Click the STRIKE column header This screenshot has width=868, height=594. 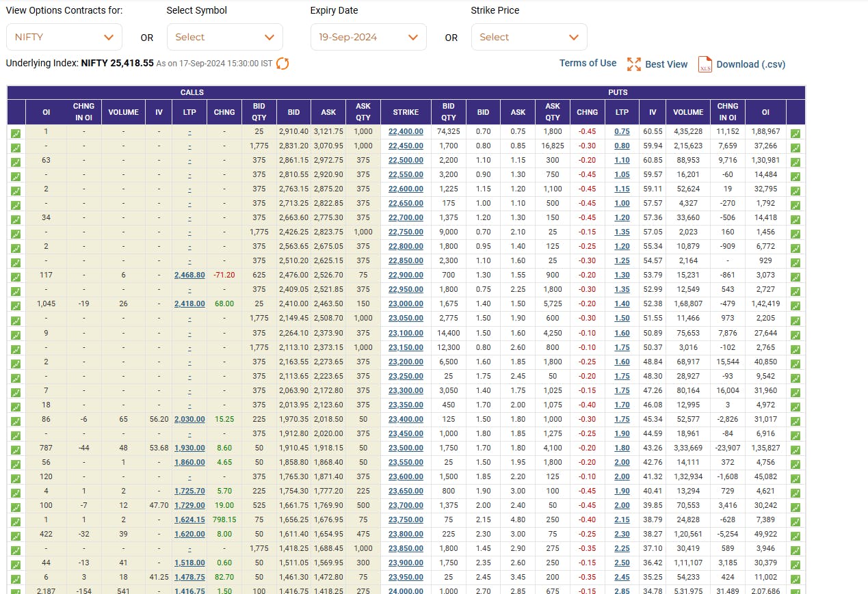406,112
